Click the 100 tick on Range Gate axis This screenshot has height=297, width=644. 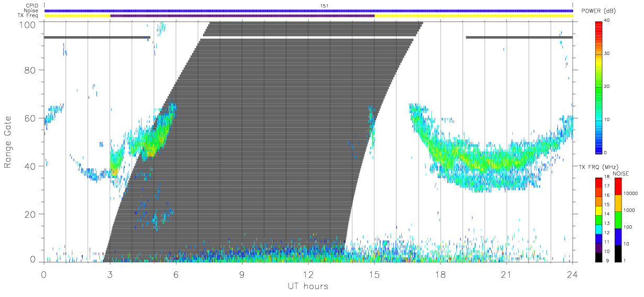(x=29, y=24)
